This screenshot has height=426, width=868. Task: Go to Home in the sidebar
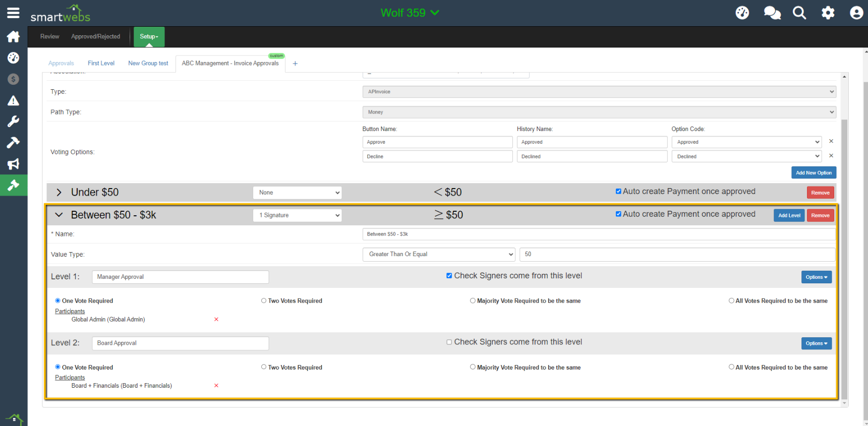(13, 37)
